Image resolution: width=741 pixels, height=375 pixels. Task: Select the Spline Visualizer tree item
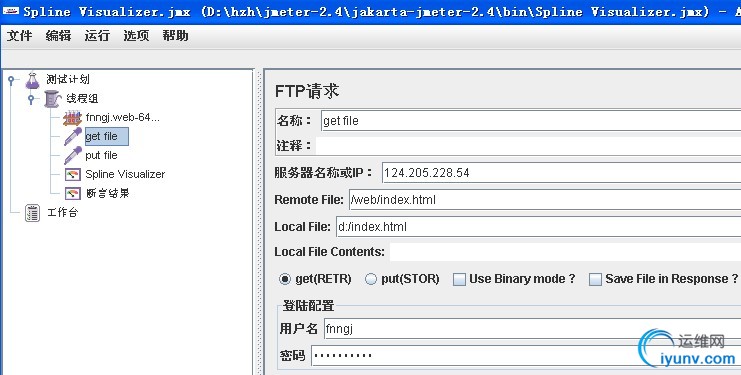coord(125,174)
